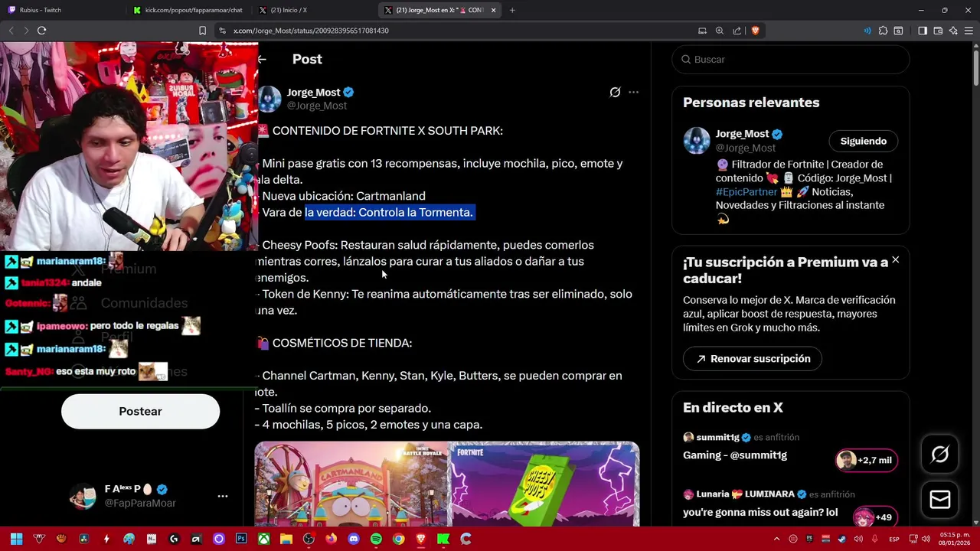Viewport: 980px width, 551px height.
Task: Open Grok explain icon on Jorge_Most post
Action: [x=615, y=92]
